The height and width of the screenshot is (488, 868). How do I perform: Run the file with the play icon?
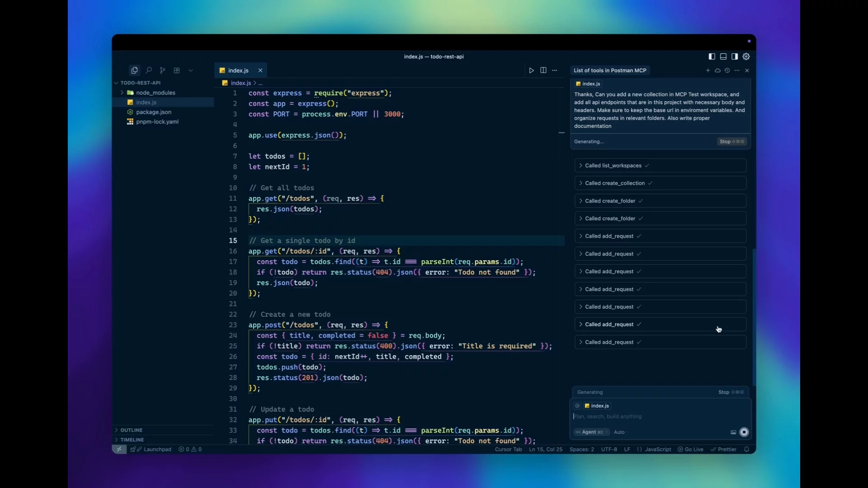point(532,70)
